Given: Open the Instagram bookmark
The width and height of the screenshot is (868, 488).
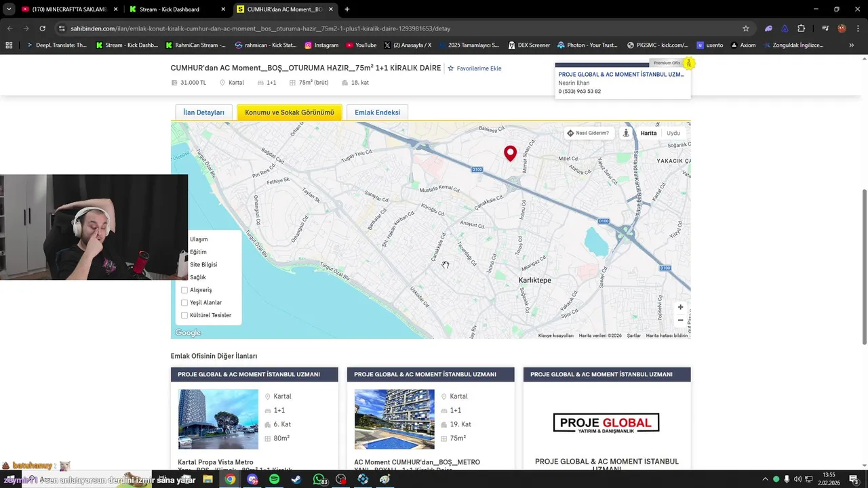Looking at the screenshot, I should point(321,45).
